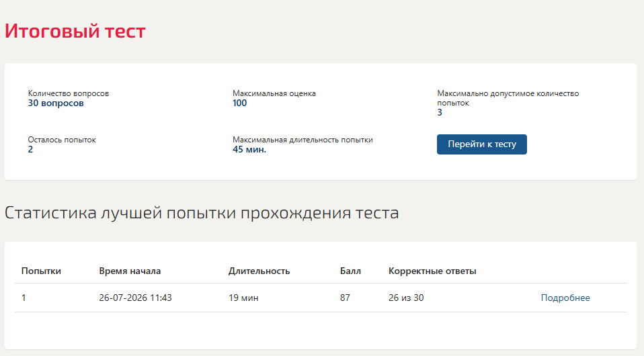
Task: Click the 'Итоговый тест' page heading
Action: [75, 31]
